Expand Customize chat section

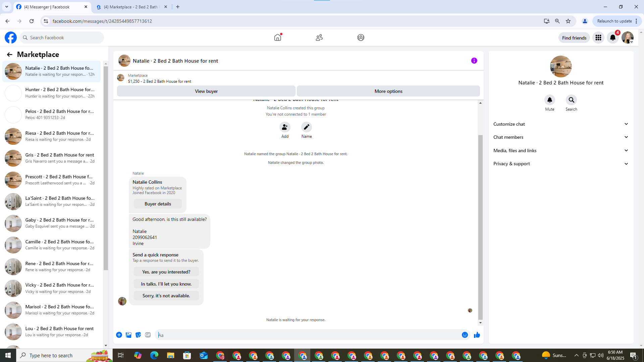click(561, 124)
